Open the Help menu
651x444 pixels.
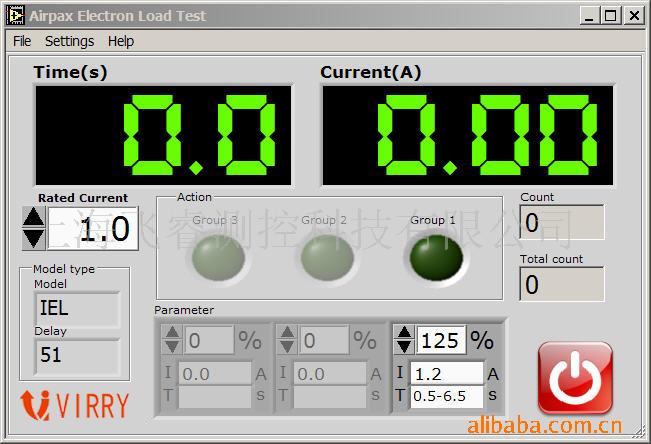tap(121, 41)
